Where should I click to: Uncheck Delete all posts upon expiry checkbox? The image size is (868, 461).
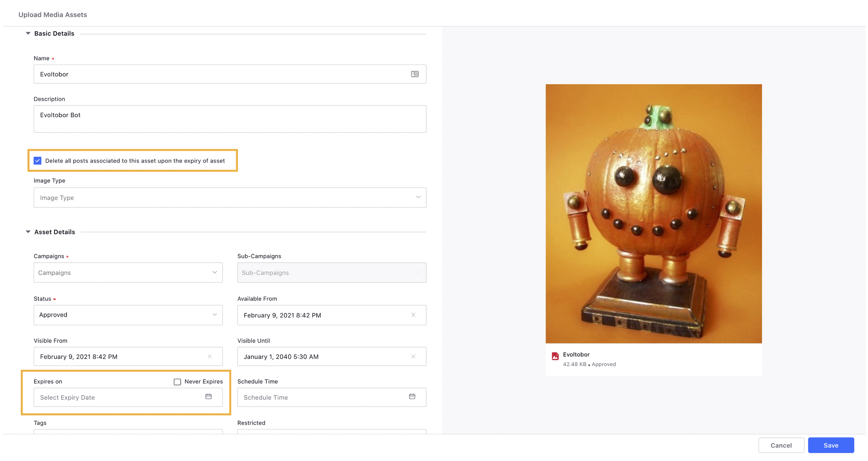point(38,161)
